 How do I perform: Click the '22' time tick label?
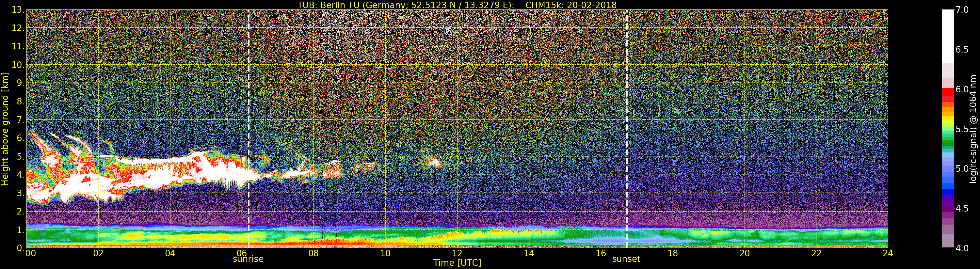click(816, 253)
